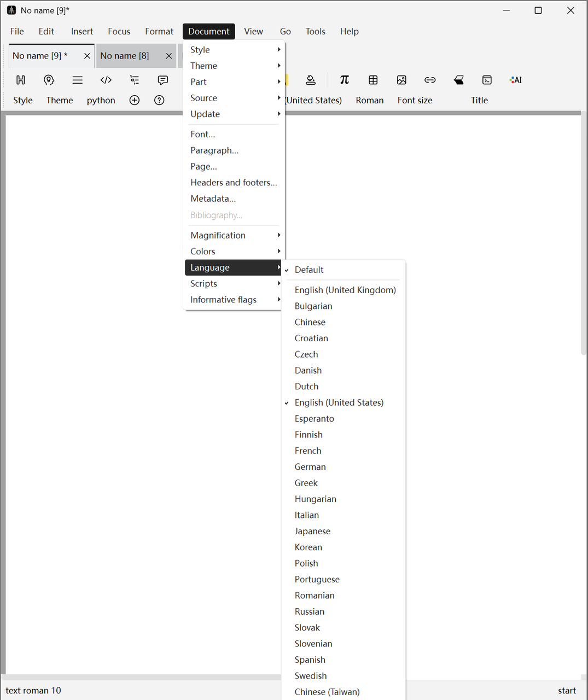
Task: Switch to the No name [8] tab
Action: pos(125,56)
